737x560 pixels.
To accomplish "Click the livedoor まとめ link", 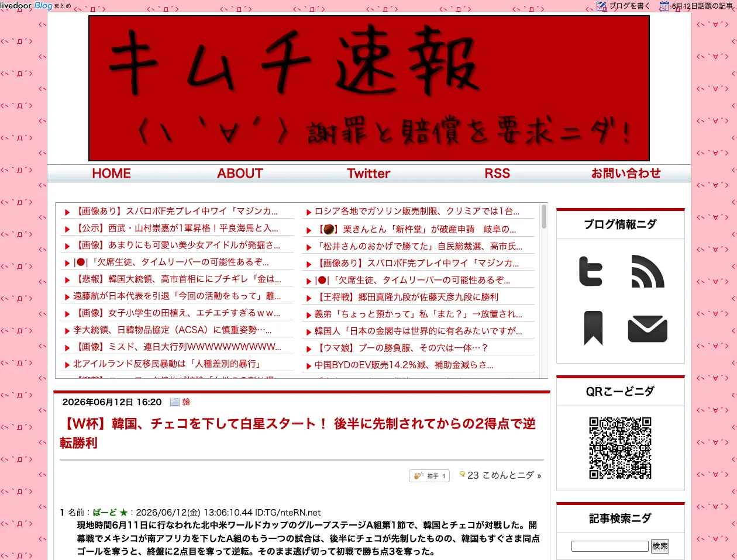I will (63, 6).
